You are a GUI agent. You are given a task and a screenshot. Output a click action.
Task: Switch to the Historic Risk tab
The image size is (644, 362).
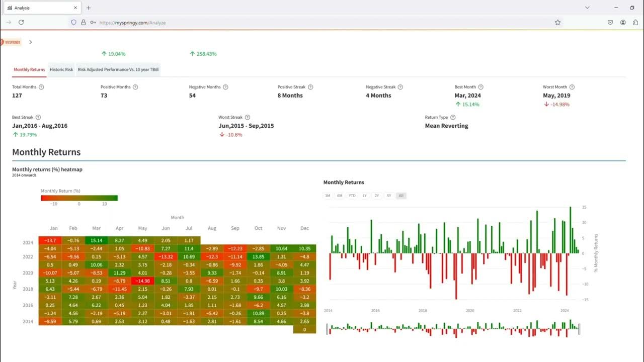click(61, 69)
